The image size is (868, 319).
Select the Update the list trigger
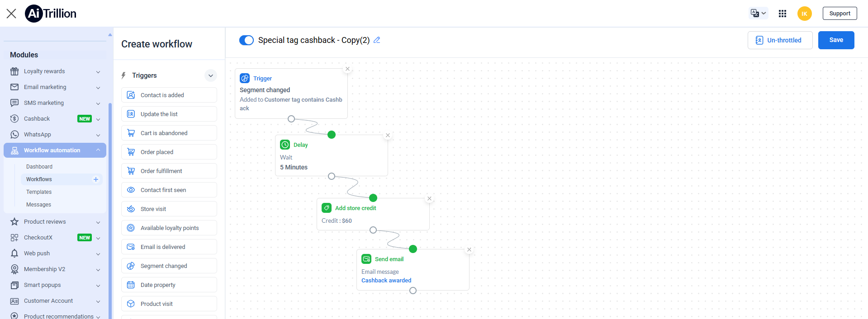pos(169,114)
